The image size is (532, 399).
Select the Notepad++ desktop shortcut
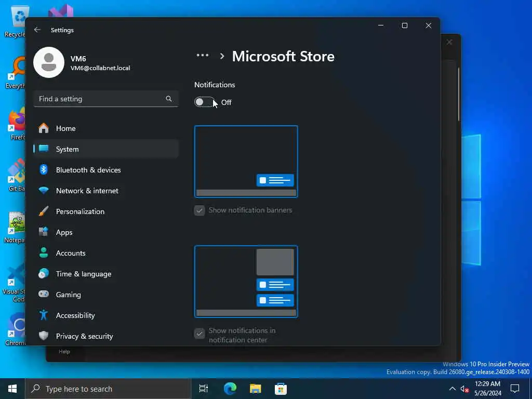pyautogui.click(x=15, y=228)
